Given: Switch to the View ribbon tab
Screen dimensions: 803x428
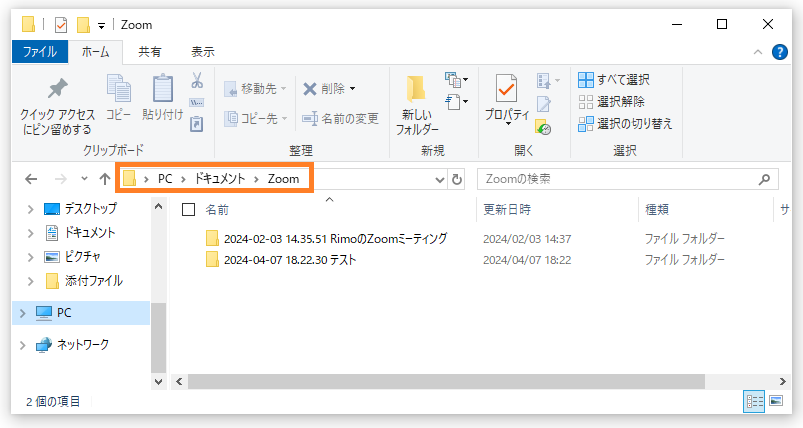Looking at the screenshot, I should click(x=202, y=52).
